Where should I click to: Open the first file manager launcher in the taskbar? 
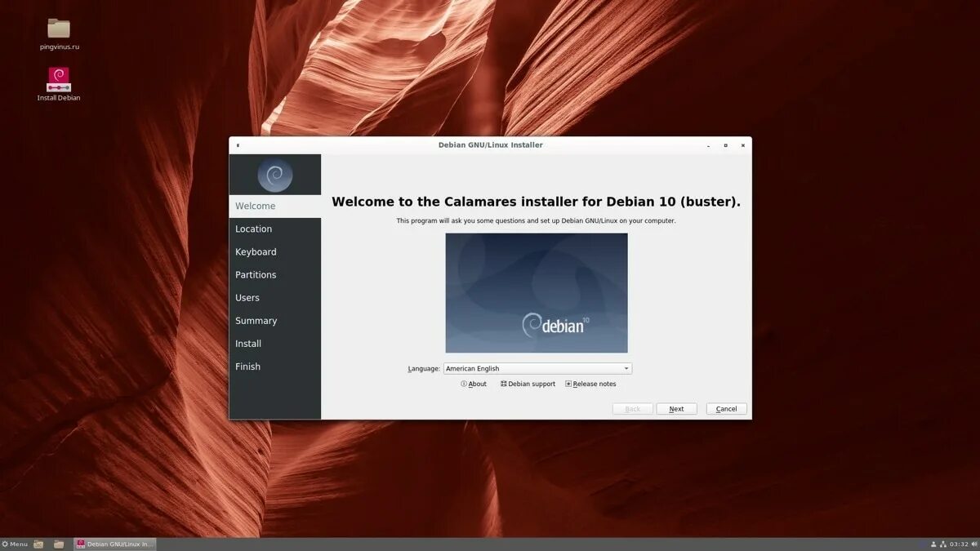pyautogui.click(x=38, y=544)
